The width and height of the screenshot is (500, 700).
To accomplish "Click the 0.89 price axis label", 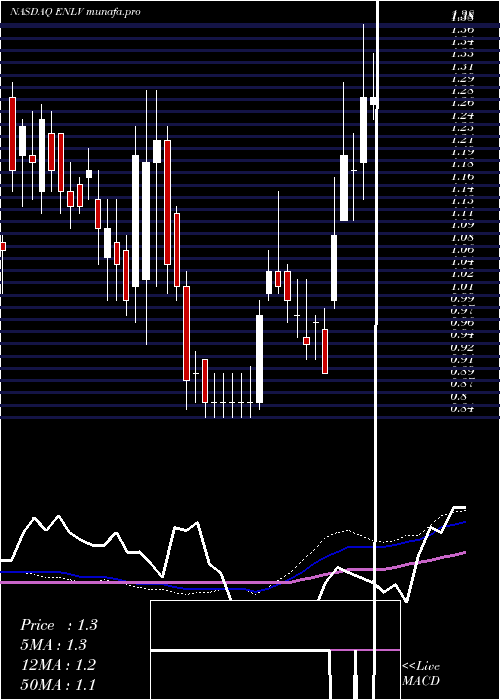I will point(462,371).
